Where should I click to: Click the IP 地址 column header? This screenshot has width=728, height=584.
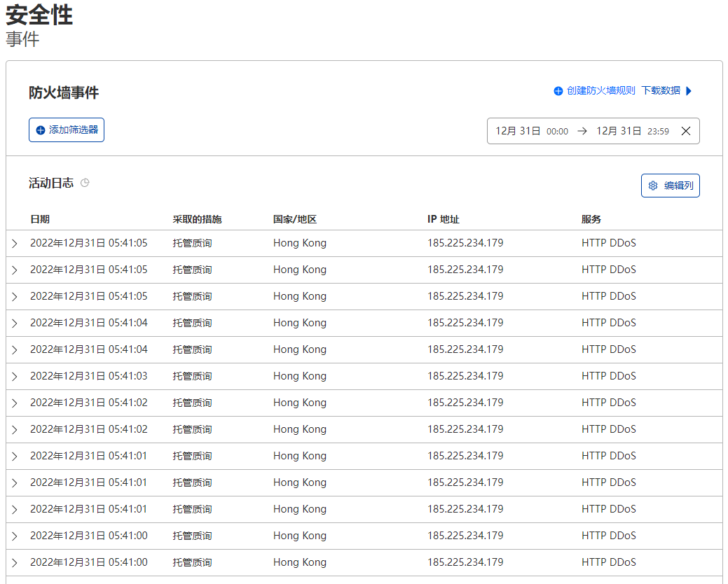click(x=443, y=219)
